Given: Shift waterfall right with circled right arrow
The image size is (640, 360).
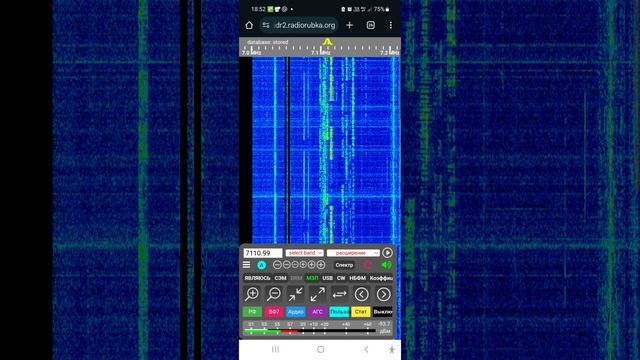Looking at the screenshot, I should [383, 294].
